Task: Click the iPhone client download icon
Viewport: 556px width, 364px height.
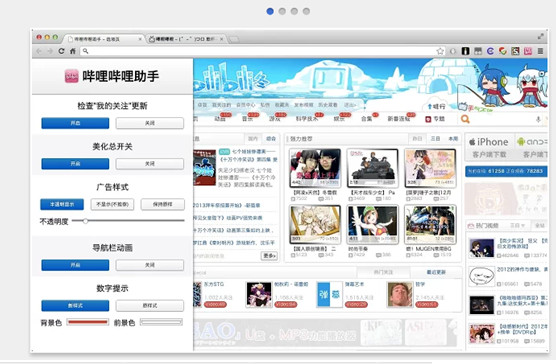Action: pos(489,147)
